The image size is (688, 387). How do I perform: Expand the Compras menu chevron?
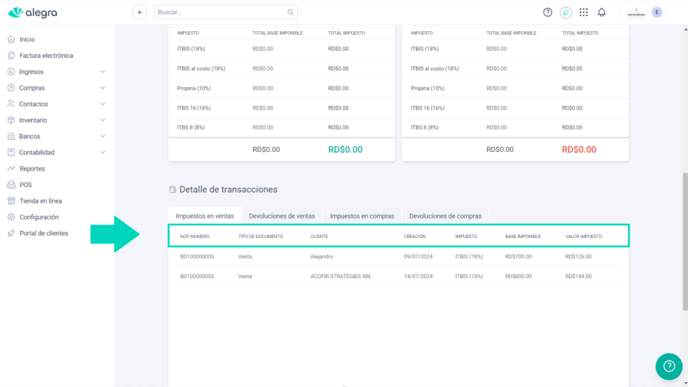pos(102,88)
